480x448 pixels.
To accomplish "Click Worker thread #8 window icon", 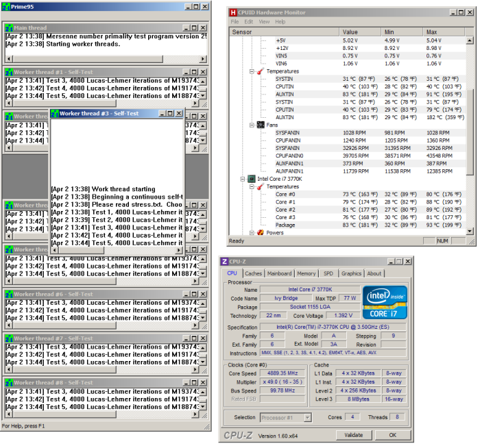I will [9, 383].
